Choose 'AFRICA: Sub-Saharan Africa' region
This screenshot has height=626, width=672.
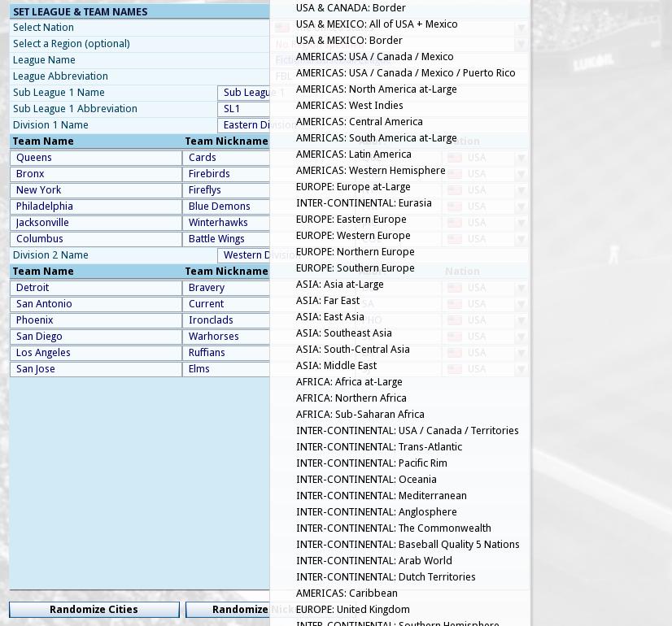[360, 415]
